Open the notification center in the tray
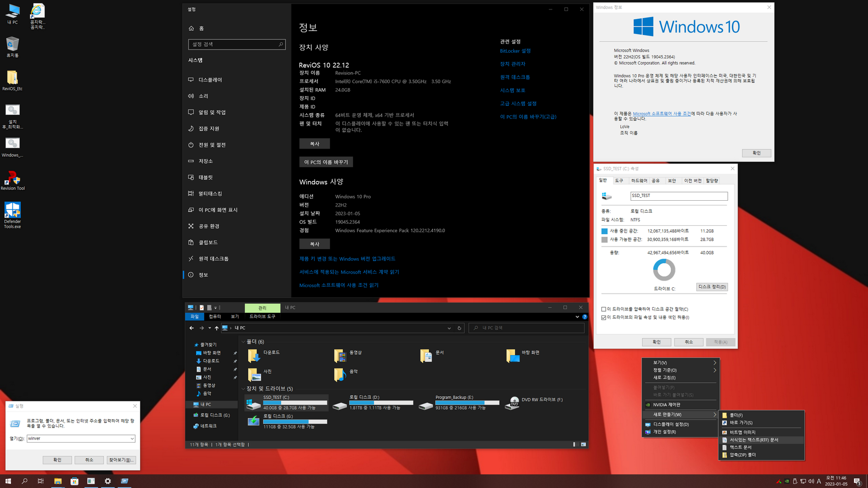 click(x=857, y=481)
